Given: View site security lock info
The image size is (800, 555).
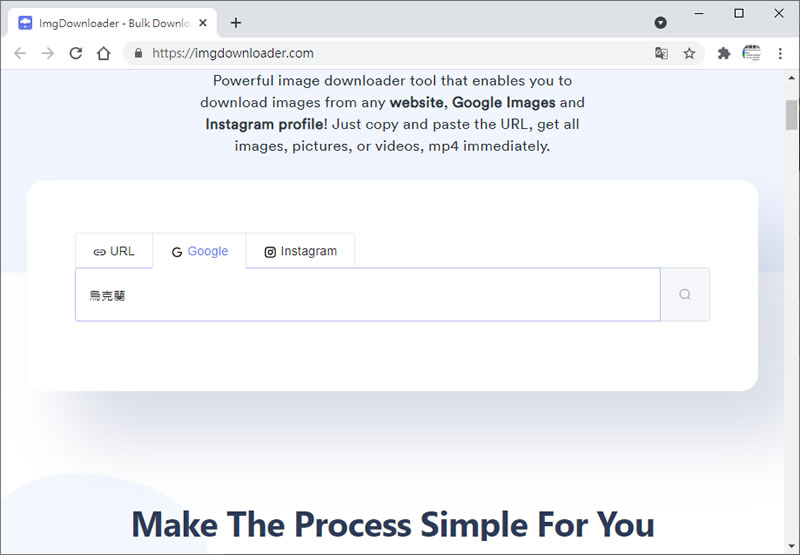Looking at the screenshot, I should [138, 53].
